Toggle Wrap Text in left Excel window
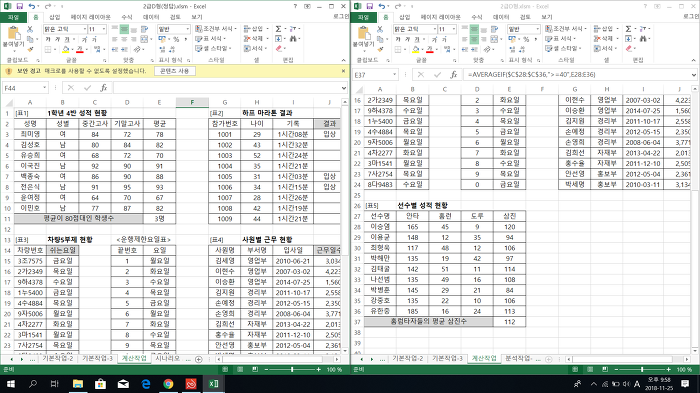The height and width of the screenshot is (393, 700). pos(145,29)
